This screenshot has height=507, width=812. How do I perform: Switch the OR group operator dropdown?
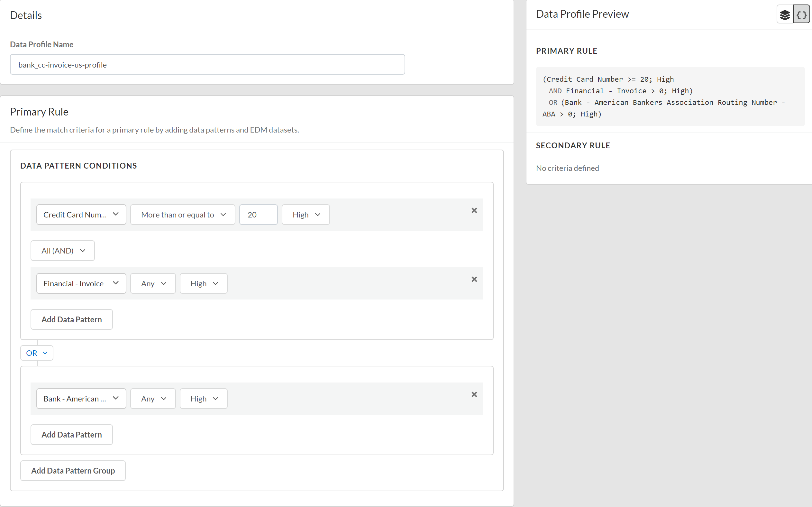click(x=37, y=353)
